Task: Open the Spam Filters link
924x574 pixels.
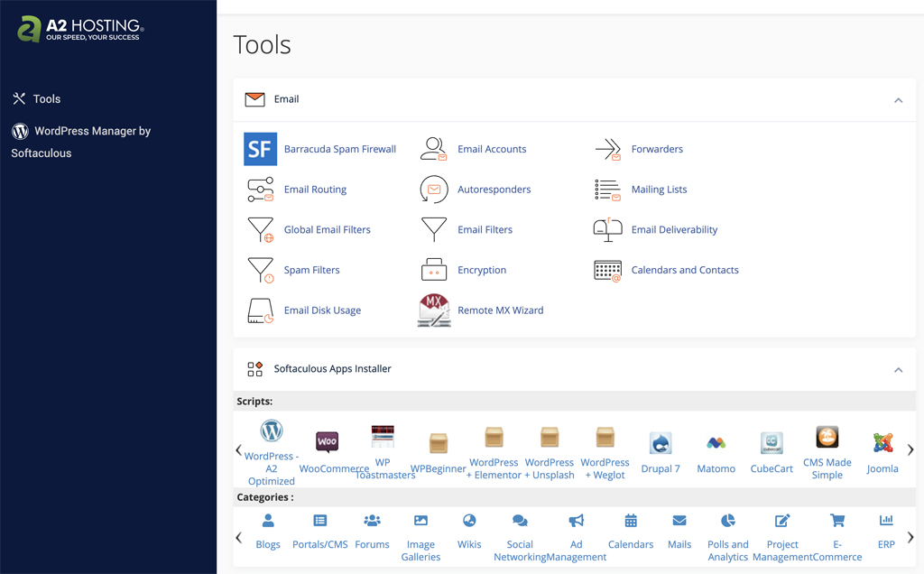Action: click(x=311, y=270)
